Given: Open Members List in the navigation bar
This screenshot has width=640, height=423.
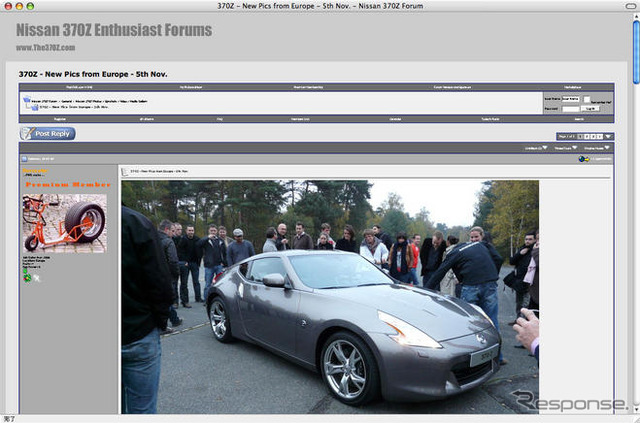Looking at the screenshot, I should 300,119.
